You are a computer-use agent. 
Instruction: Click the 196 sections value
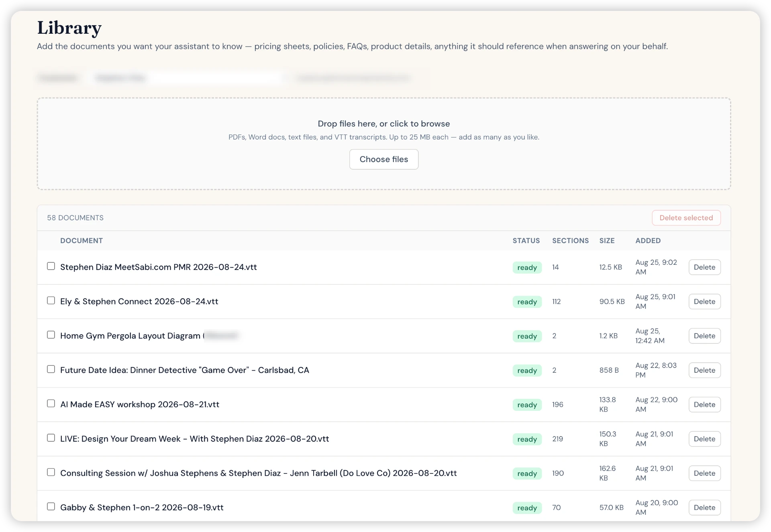click(x=557, y=404)
